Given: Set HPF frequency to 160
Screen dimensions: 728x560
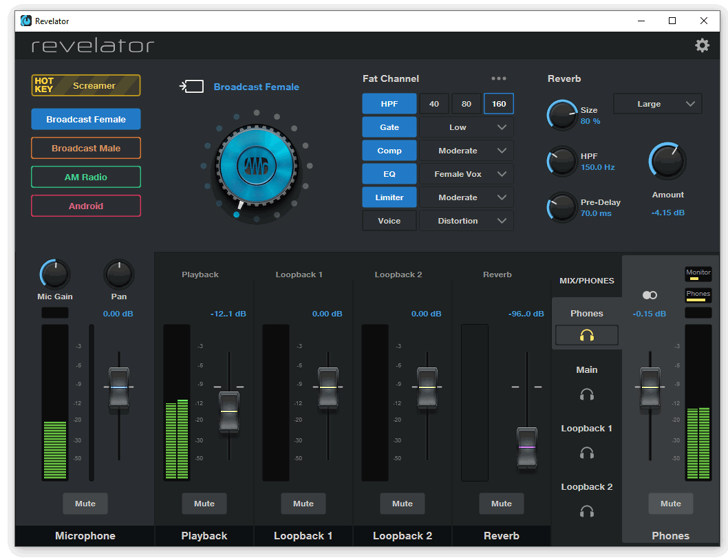Looking at the screenshot, I should tap(499, 104).
